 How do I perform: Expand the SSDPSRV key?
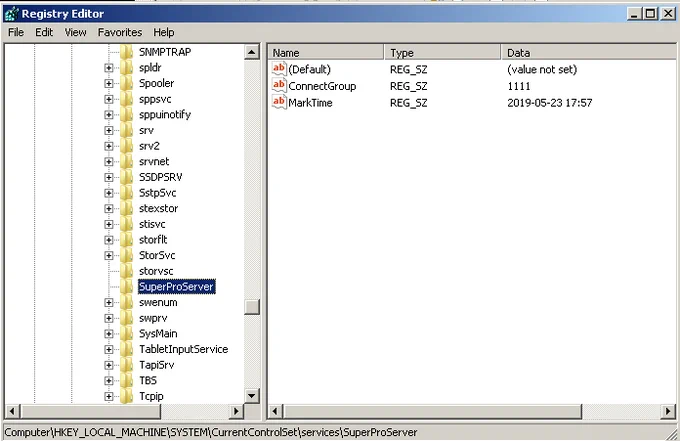tap(108, 177)
